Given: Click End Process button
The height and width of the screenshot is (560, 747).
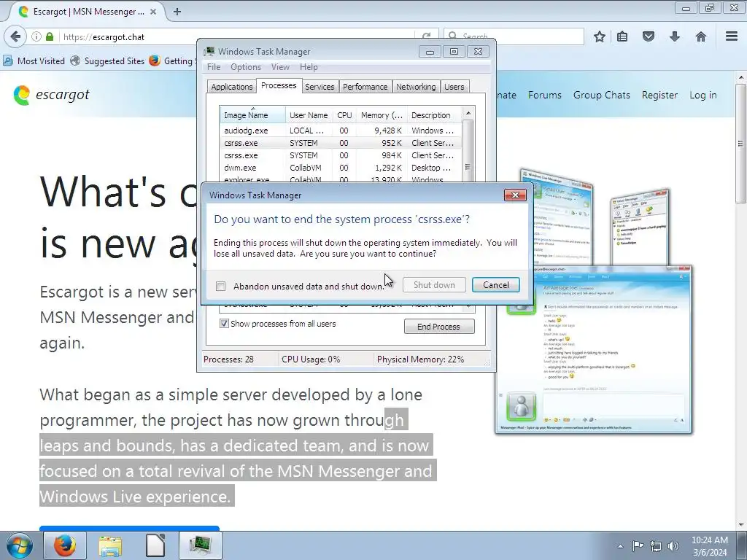Looking at the screenshot, I should pyautogui.click(x=438, y=327).
